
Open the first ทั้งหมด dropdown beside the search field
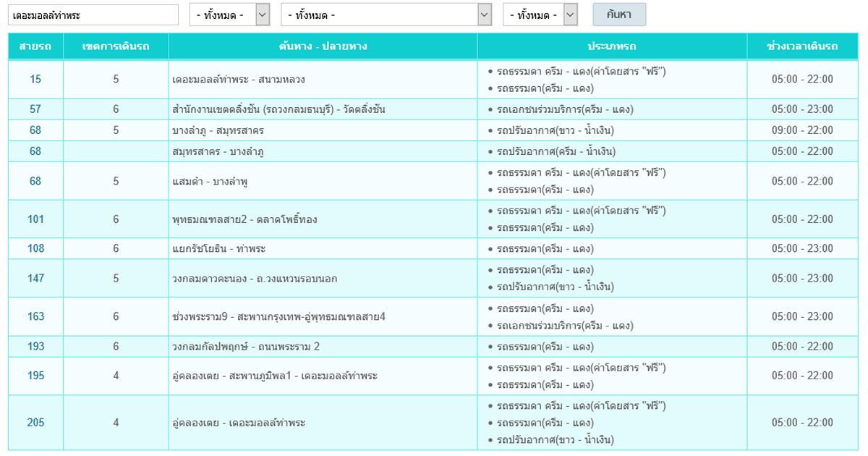click(229, 14)
